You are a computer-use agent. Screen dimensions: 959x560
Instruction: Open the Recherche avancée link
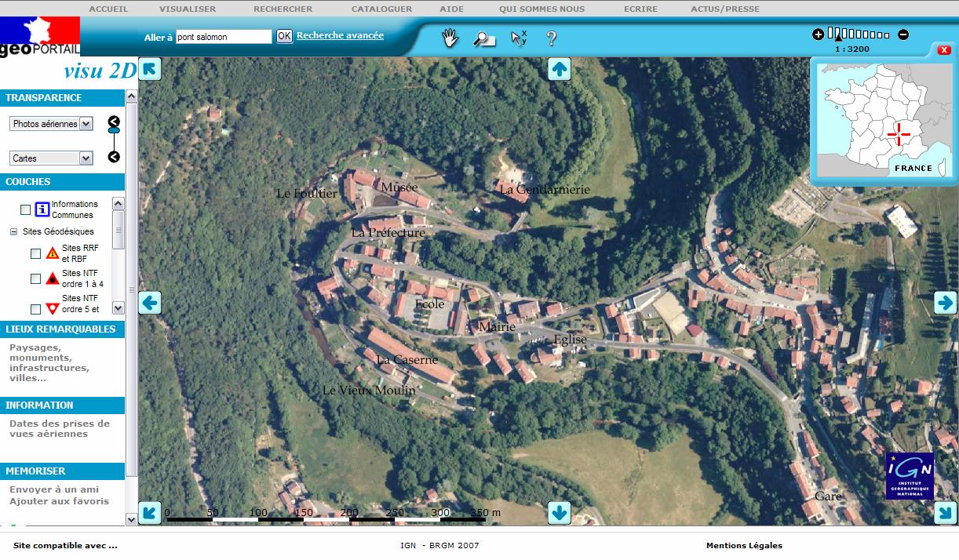click(x=340, y=35)
